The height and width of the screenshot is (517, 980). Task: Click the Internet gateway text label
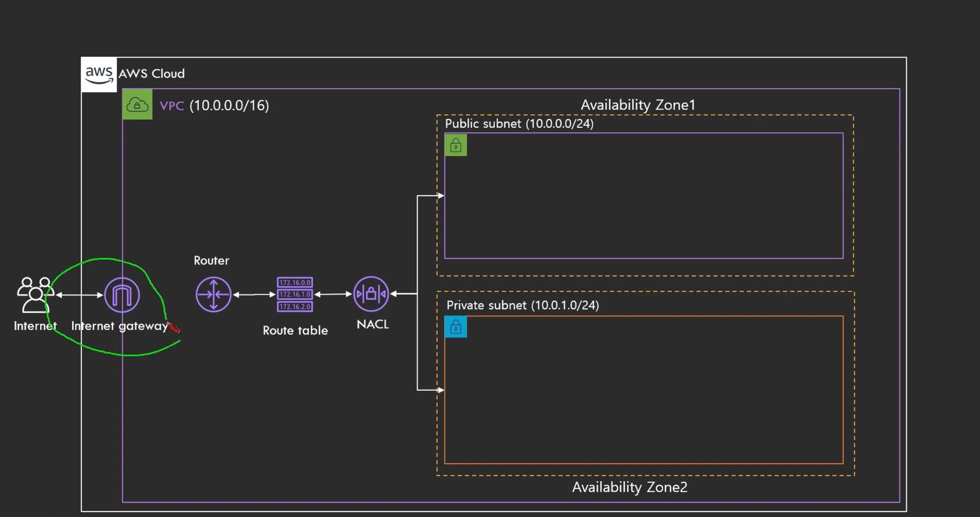[119, 326]
